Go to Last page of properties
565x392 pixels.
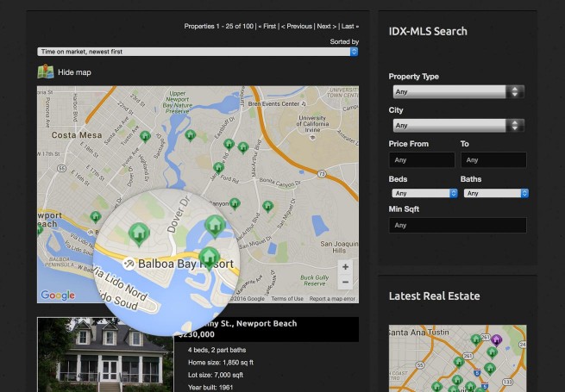(350, 27)
